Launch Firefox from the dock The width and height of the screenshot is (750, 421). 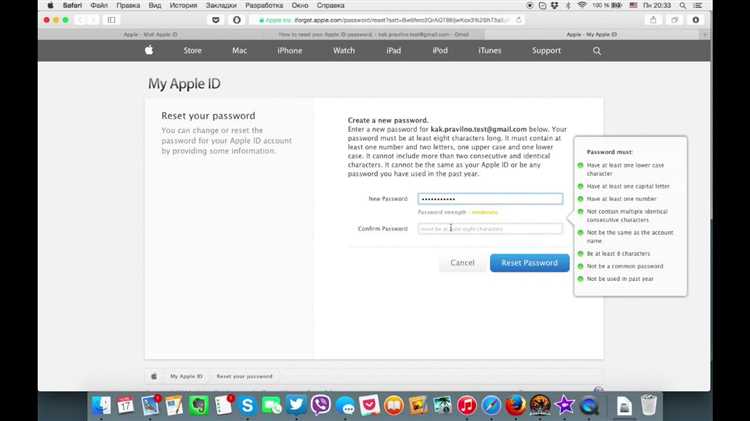pyautogui.click(x=516, y=405)
